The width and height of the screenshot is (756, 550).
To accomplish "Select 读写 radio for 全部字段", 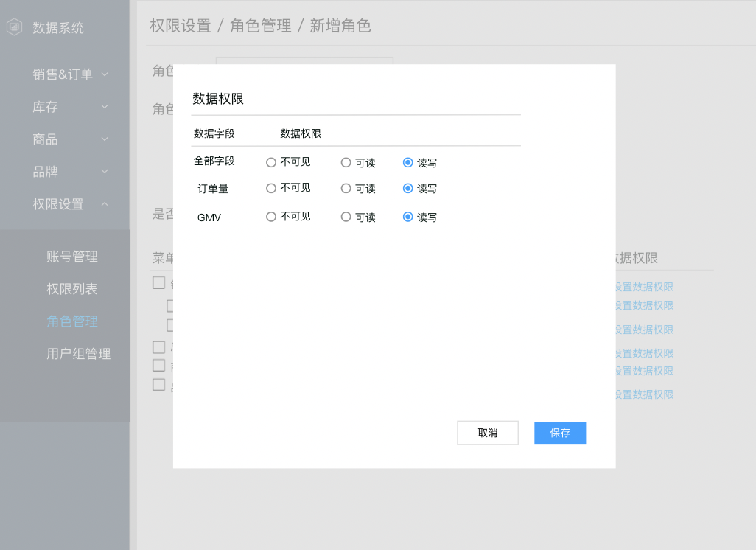I will [407, 162].
